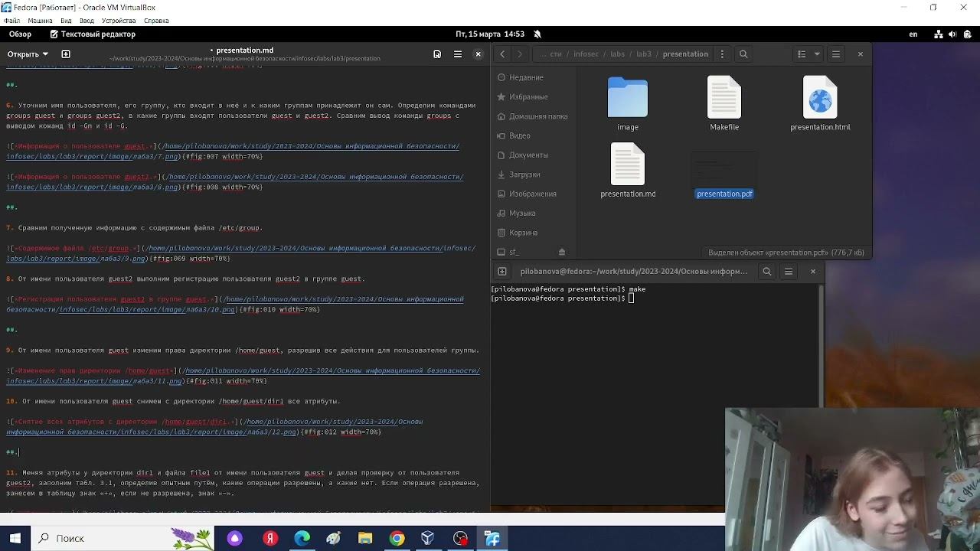Click the document search icon in the text editor header
The width and height of the screenshot is (980, 551).
click(x=437, y=54)
